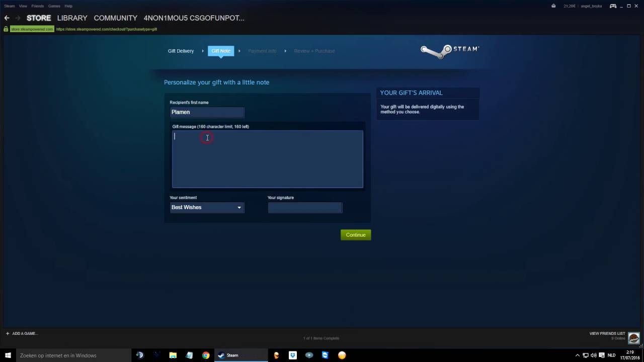Image resolution: width=644 pixels, height=362 pixels.
Task: Open the Friends menu
Action: [x=38, y=6]
